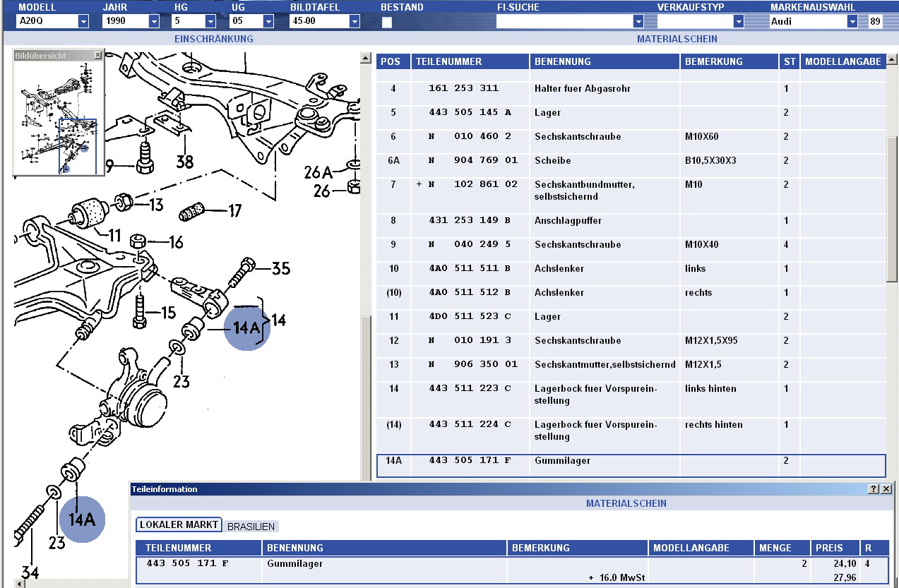
Task: Switch to the BRASILIEN tab
Action: 252,527
